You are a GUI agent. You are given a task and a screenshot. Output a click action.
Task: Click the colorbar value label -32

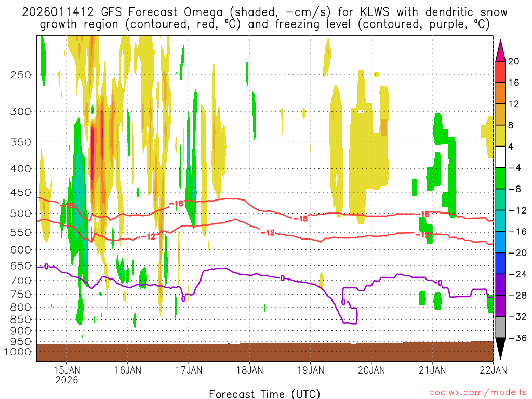tap(517, 316)
